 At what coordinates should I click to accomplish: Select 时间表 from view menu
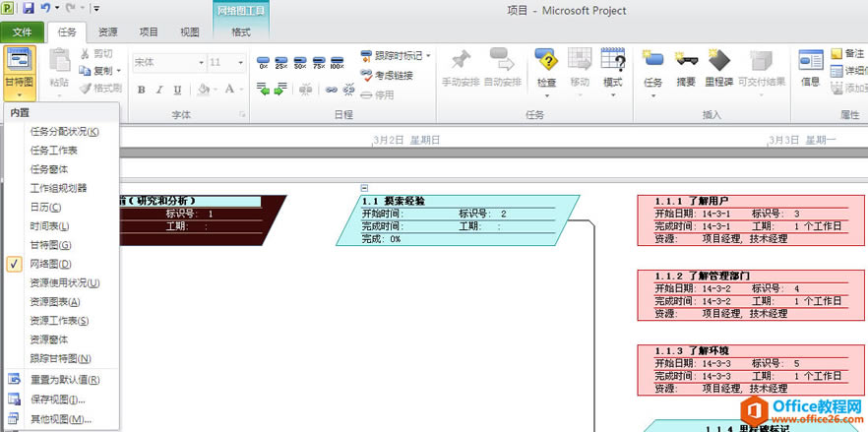pos(61,226)
